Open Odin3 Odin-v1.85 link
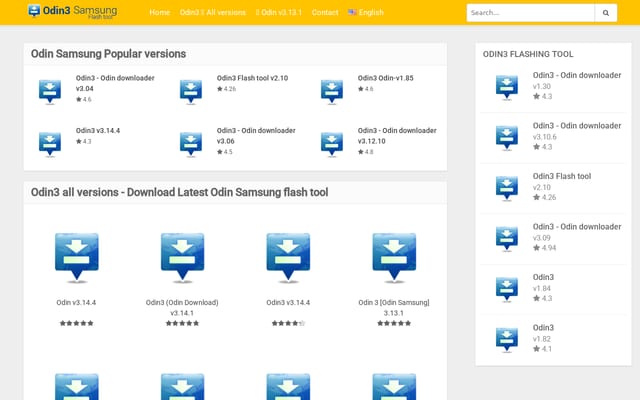The width and height of the screenshot is (640, 400). tap(385, 78)
